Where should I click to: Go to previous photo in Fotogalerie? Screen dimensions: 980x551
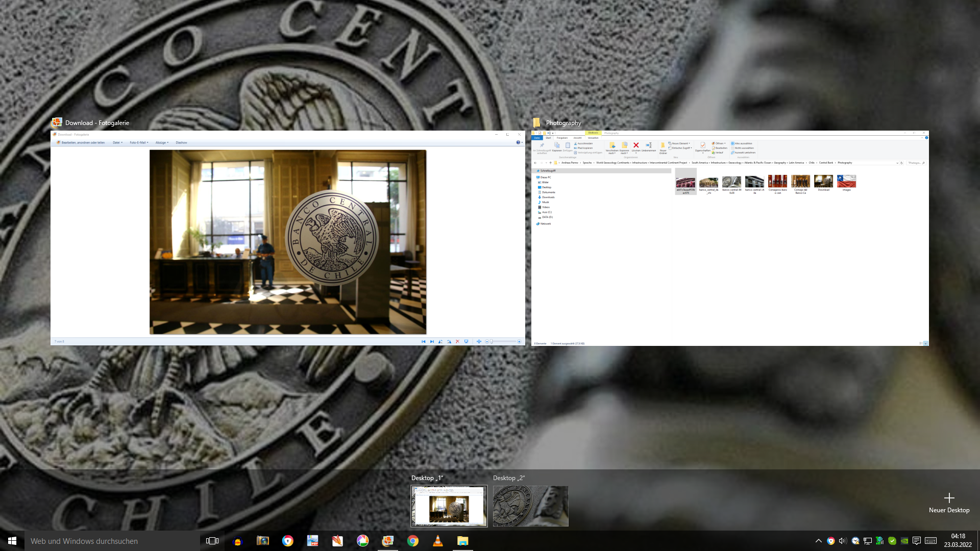[x=423, y=341]
